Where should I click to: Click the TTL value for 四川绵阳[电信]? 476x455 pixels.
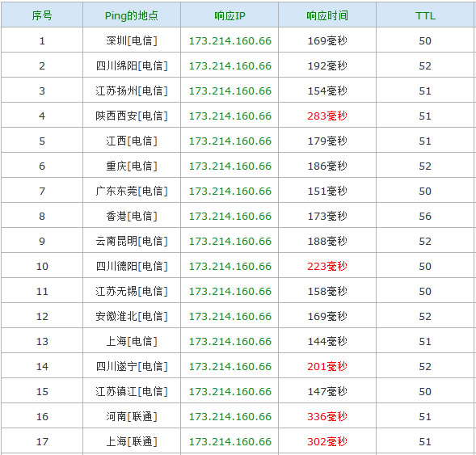(425, 66)
